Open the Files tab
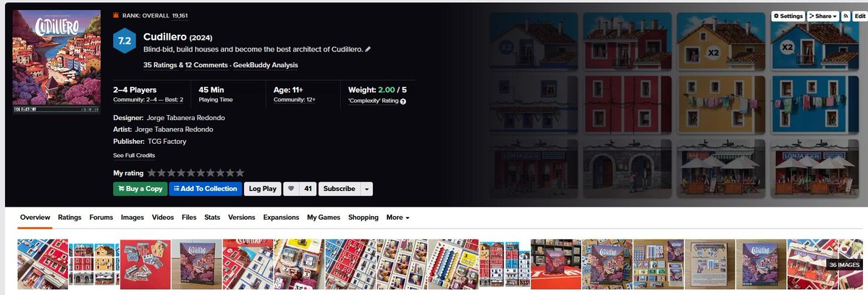The image size is (868, 295). (190, 217)
